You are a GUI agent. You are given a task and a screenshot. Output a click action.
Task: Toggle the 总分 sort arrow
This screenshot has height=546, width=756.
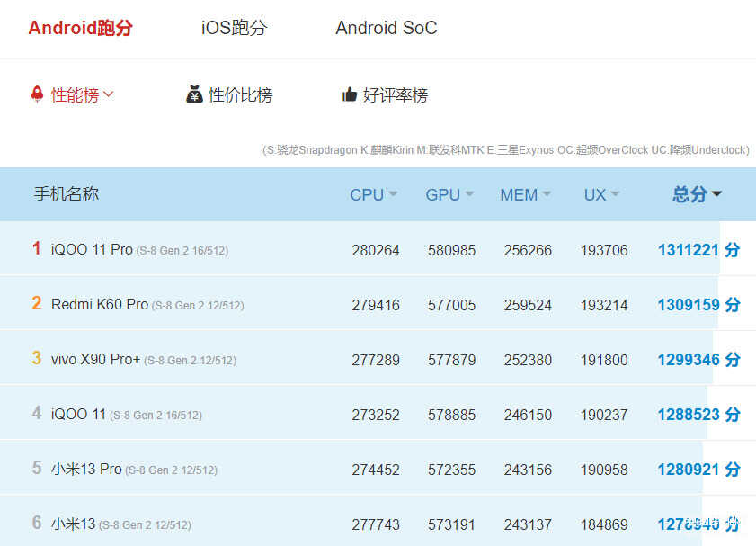[x=717, y=194]
